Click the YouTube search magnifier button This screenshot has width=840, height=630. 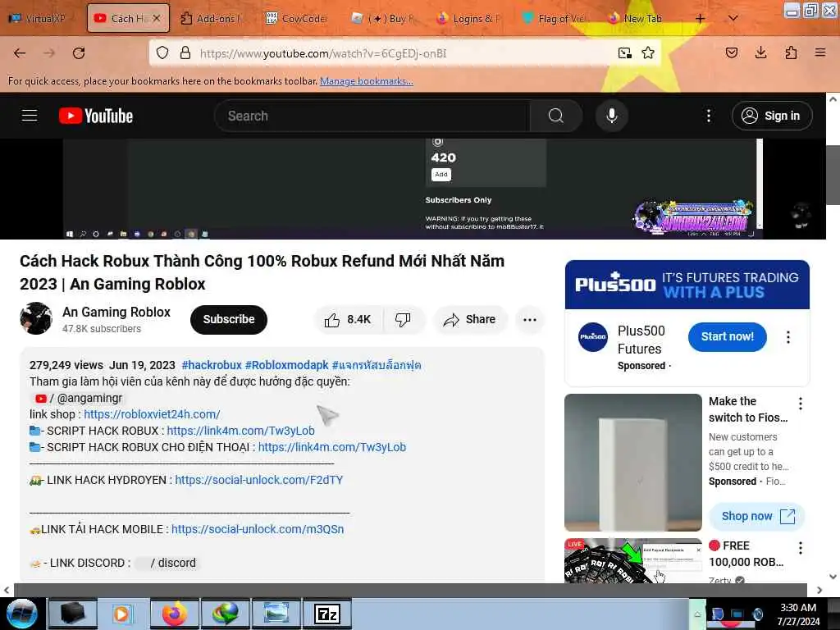tap(556, 116)
